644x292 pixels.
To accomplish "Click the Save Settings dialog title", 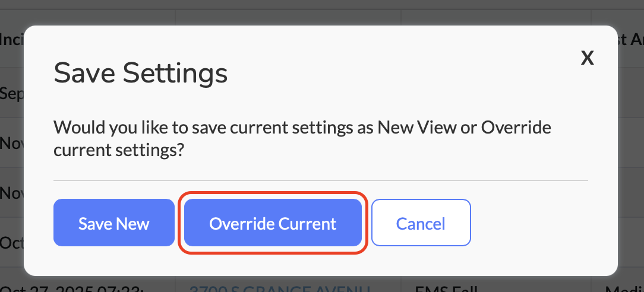I will point(141,74).
